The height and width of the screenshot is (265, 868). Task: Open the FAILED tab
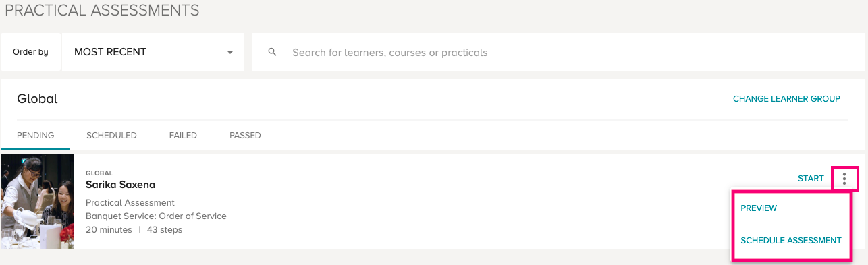click(183, 136)
